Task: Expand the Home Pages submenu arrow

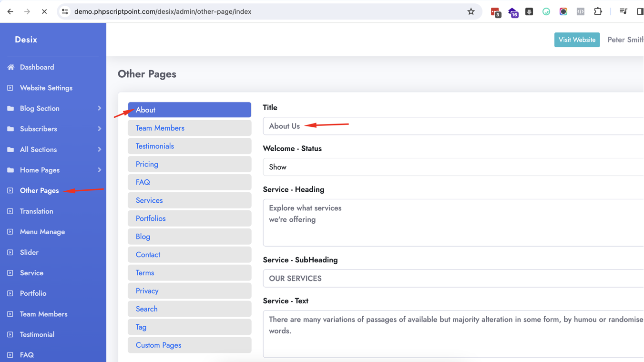Action: [x=99, y=170]
